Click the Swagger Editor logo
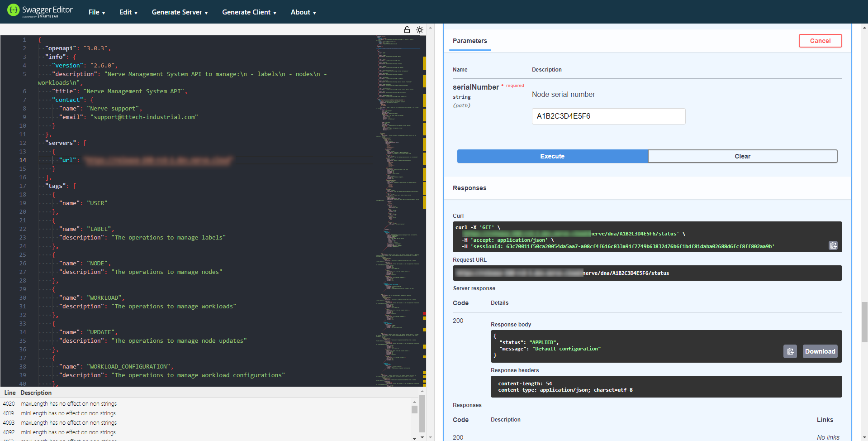The width and height of the screenshot is (868, 441). (40, 11)
